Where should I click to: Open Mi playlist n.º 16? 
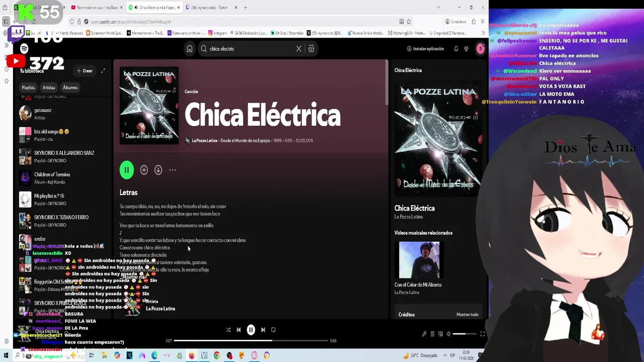63,200
